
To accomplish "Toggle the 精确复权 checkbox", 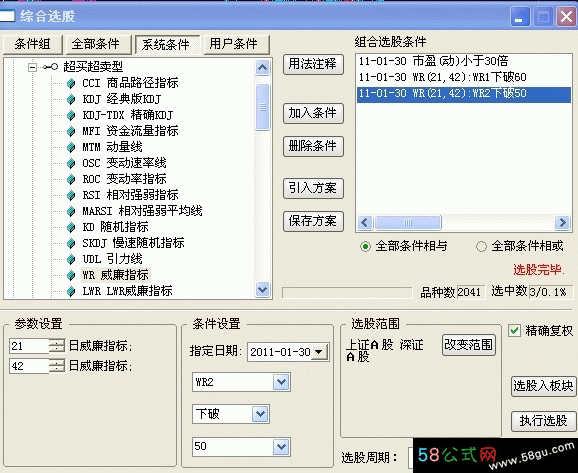I will coord(514,330).
